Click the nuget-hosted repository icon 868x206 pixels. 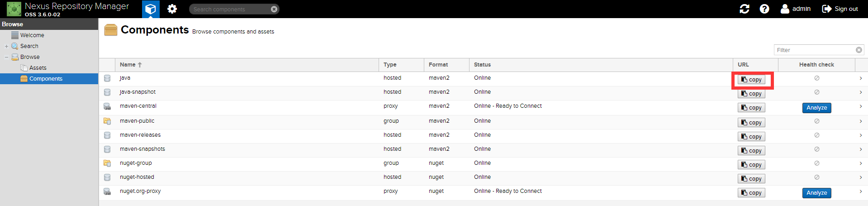coord(107,177)
